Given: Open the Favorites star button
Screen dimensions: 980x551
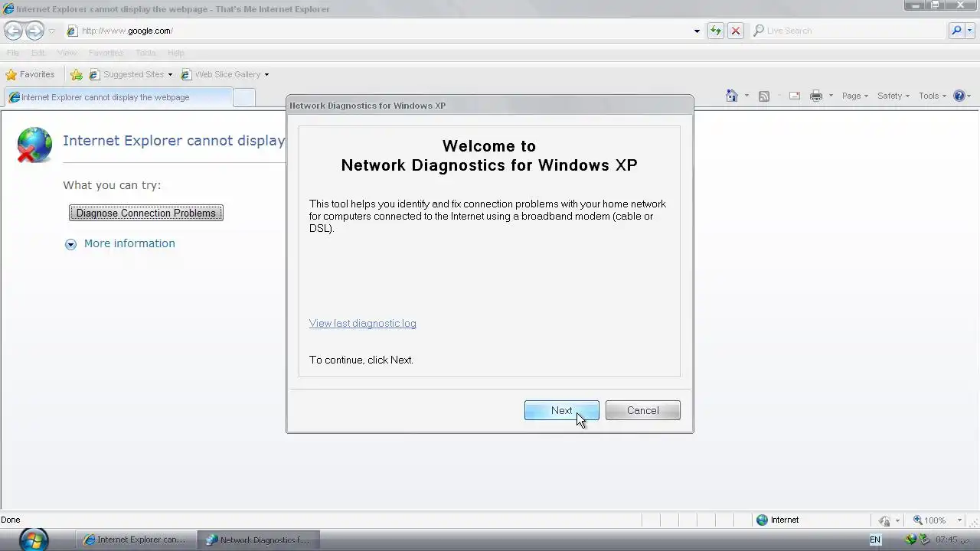Looking at the screenshot, I should tap(31, 74).
